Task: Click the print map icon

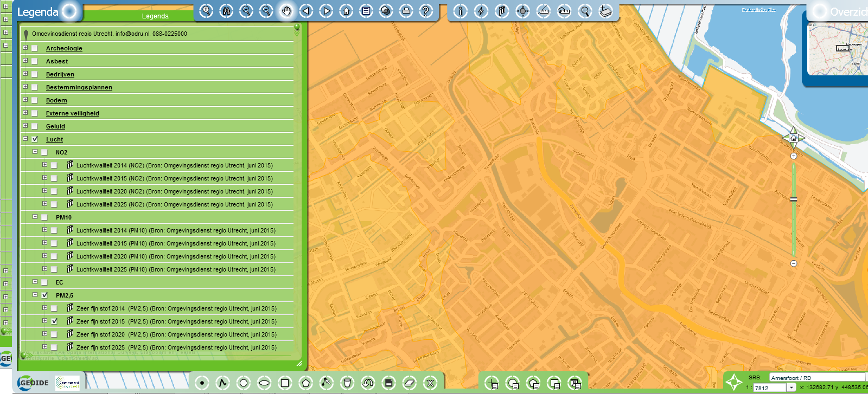Action: 406,11
